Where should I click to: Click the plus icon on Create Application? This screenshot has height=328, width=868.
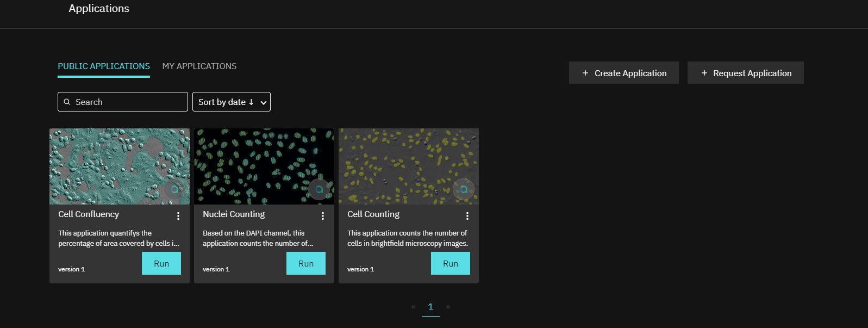[x=585, y=73]
